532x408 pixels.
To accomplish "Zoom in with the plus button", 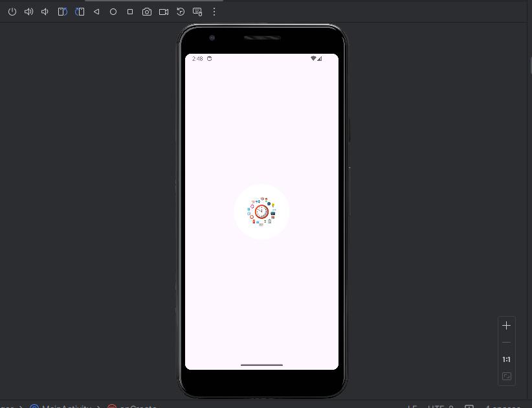I will [507, 326].
